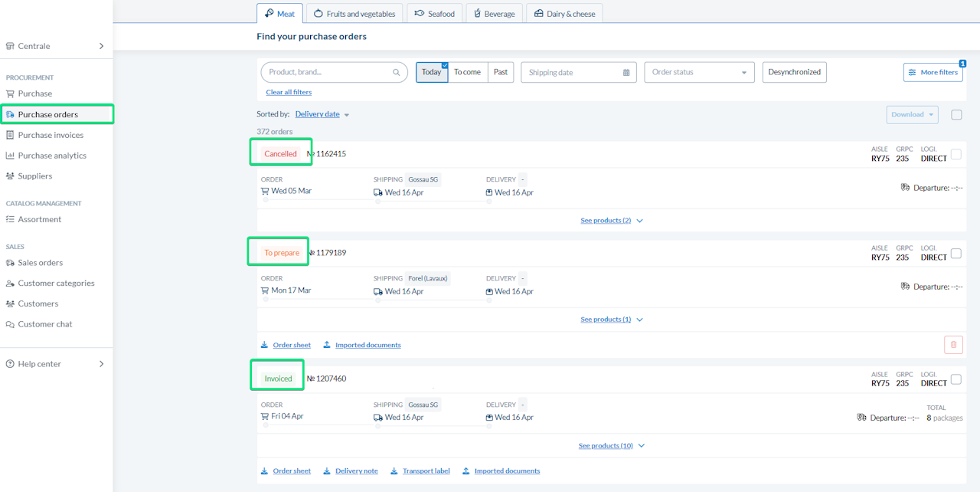
Task: Toggle the Today filter
Action: [x=432, y=72]
